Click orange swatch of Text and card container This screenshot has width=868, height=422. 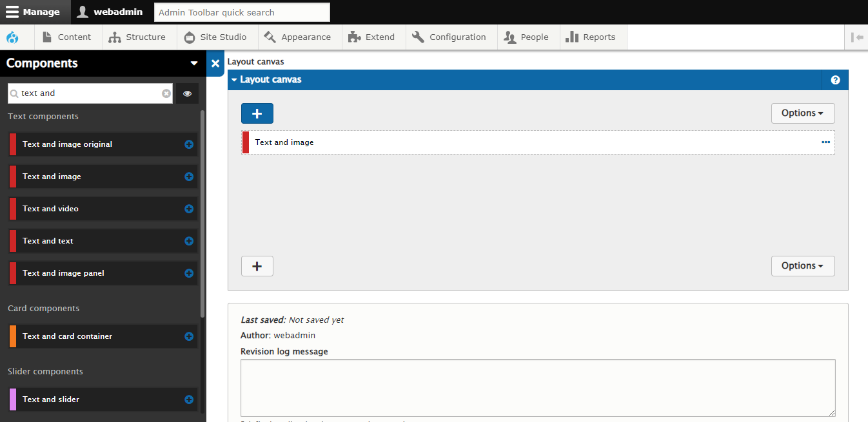pos(13,336)
